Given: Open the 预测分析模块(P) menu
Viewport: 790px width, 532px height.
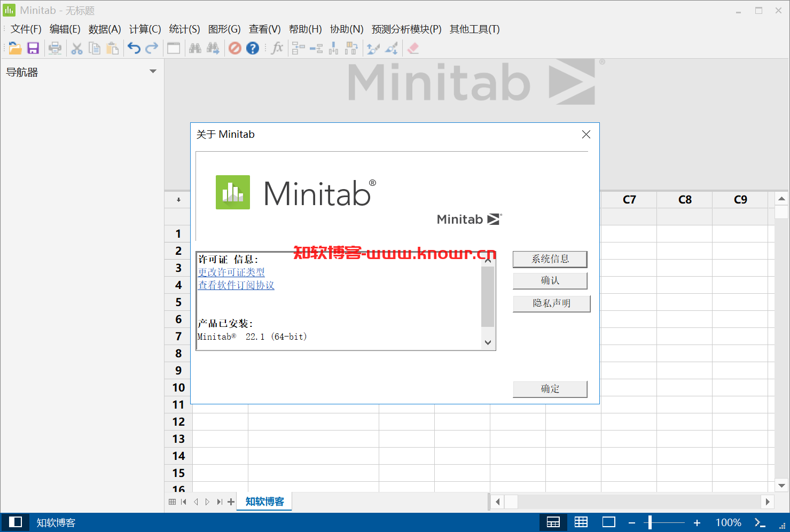Looking at the screenshot, I should 406,29.
